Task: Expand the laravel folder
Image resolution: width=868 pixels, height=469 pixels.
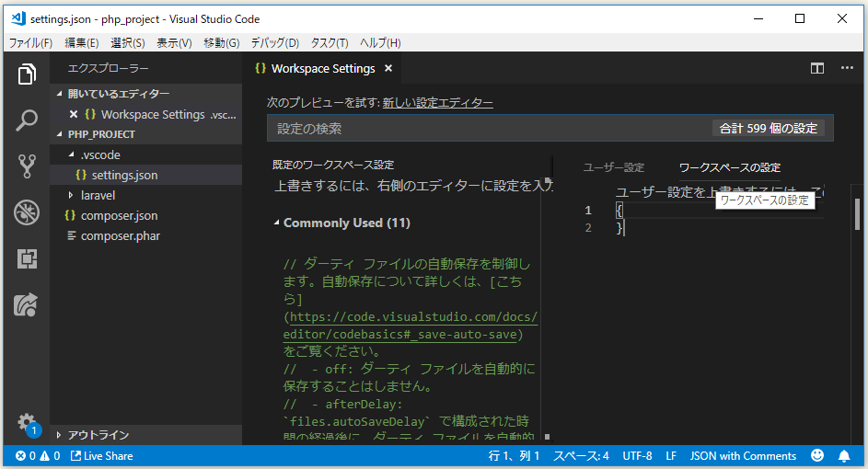Action: (71, 195)
